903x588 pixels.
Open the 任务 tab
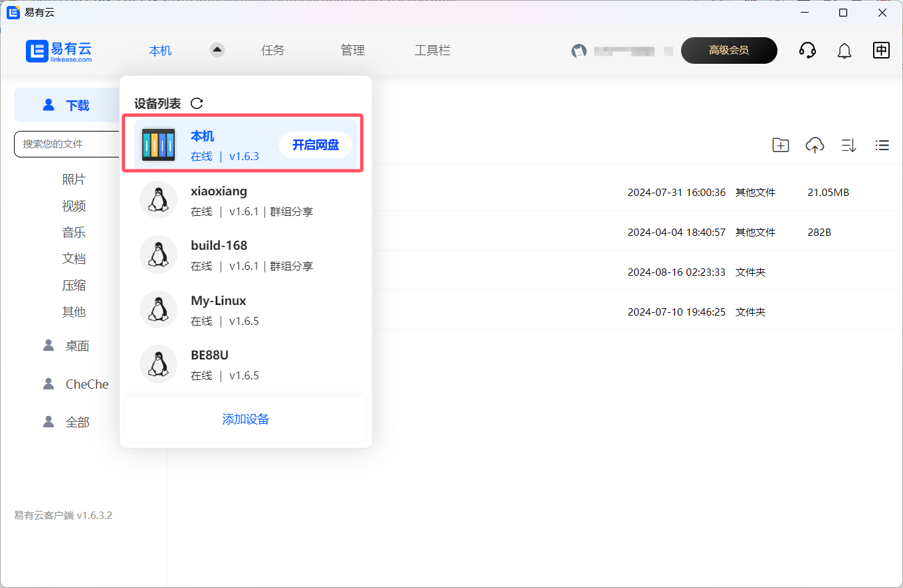pos(273,50)
